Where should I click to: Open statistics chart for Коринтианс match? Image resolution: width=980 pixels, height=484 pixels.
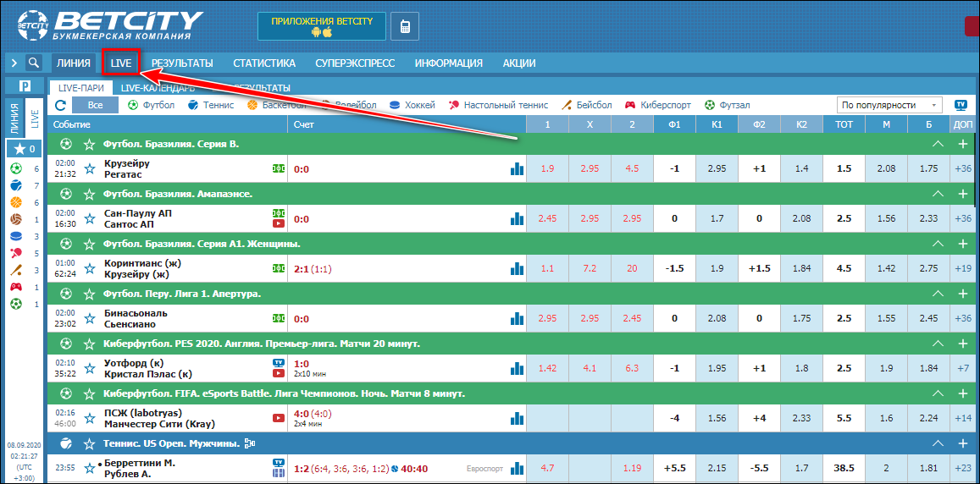click(517, 268)
